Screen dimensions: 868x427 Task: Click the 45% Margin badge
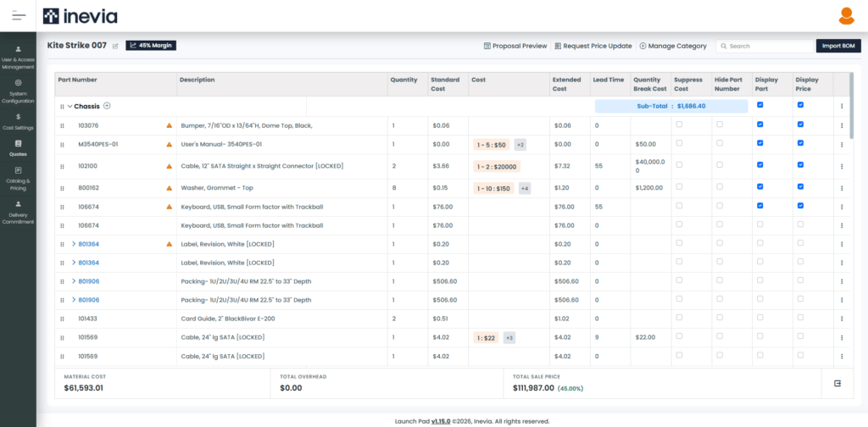[x=151, y=46]
